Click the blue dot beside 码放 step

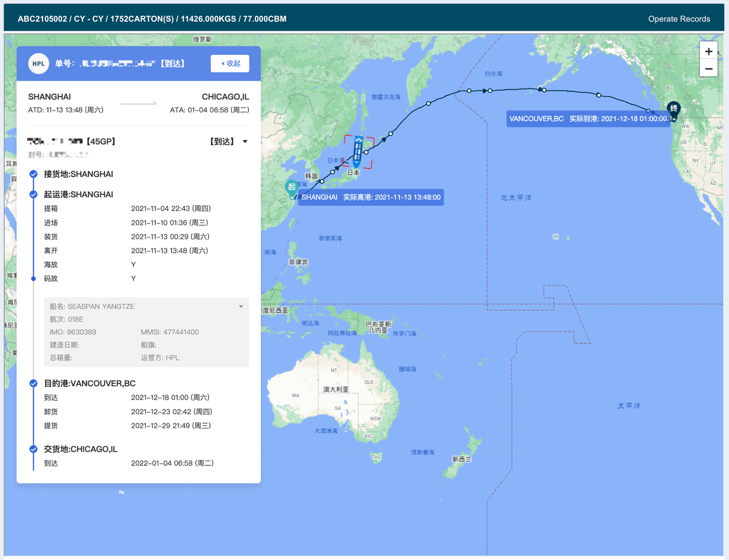point(34,279)
